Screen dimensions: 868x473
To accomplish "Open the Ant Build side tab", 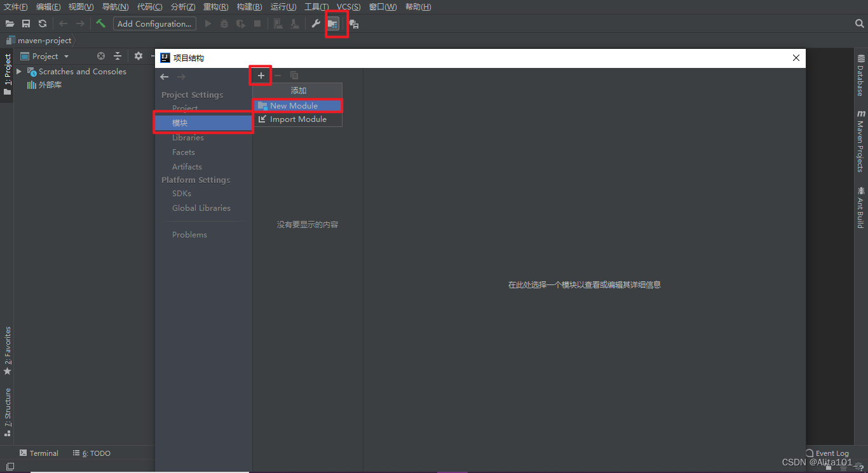I will 860,207.
